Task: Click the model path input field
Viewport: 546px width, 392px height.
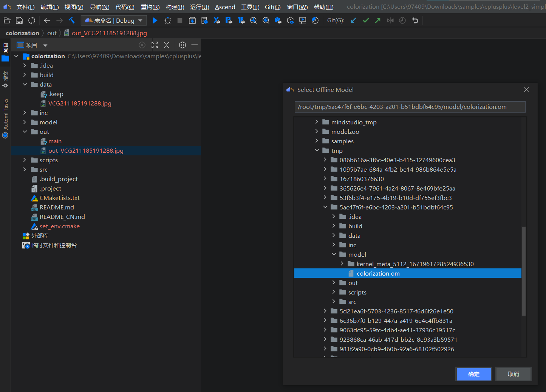Action: pyautogui.click(x=410, y=107)
